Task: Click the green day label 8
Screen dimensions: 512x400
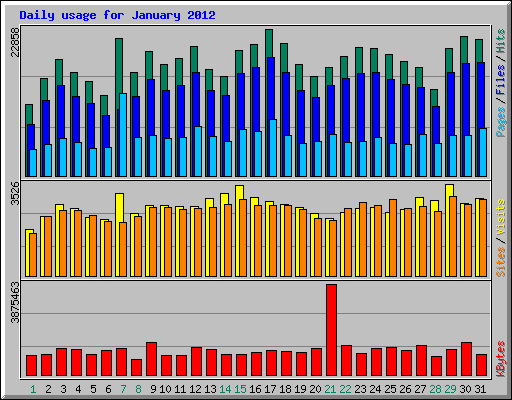Action: [x=138, y=389]
